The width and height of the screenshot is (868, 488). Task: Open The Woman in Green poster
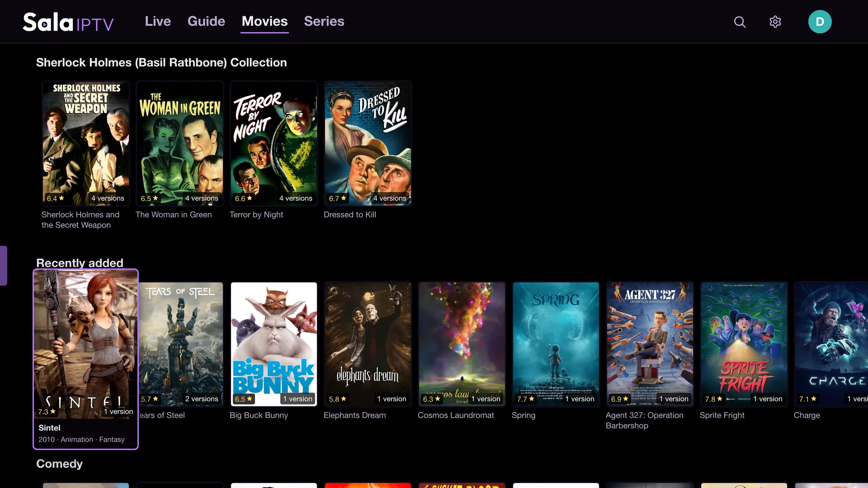pos(180,144)
